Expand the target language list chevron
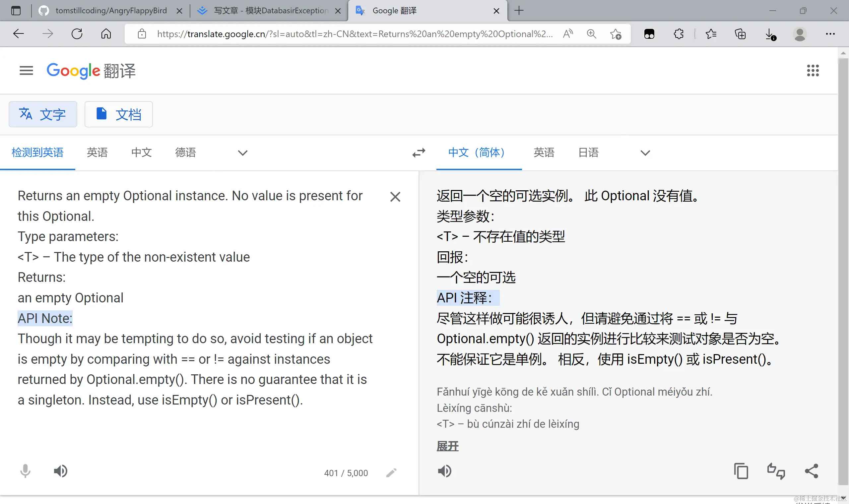Image resolution: width=849 pixels, height=504 pixels. (x=645, y=153)
